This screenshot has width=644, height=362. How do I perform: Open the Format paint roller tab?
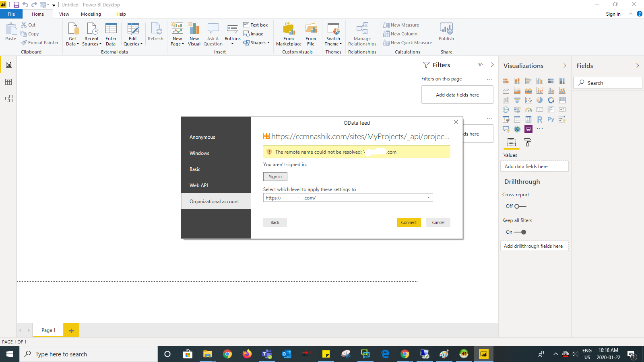[528, 142]
